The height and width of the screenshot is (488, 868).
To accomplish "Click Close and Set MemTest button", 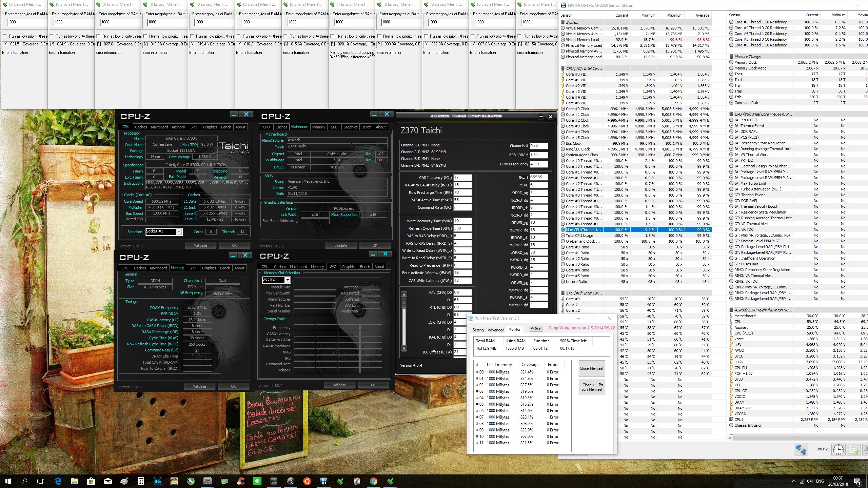I will pyautogui.click(x=593, y=387).
